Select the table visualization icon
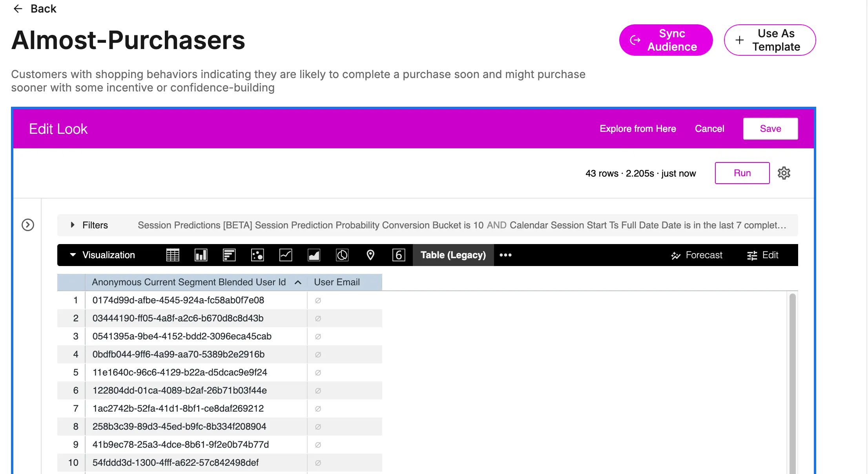This screenshot has height=474, width=868. 173,255
